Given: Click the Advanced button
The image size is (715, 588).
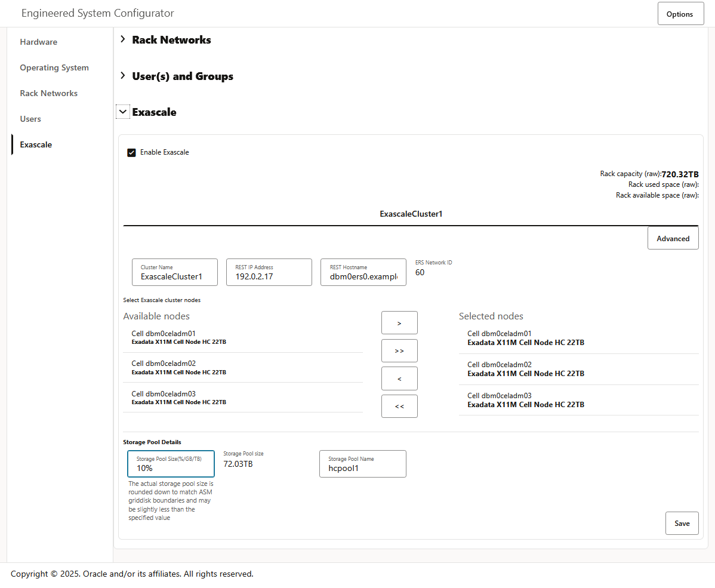Looking at the screenshot, I should pyautogui.click(x=673, y=239).
